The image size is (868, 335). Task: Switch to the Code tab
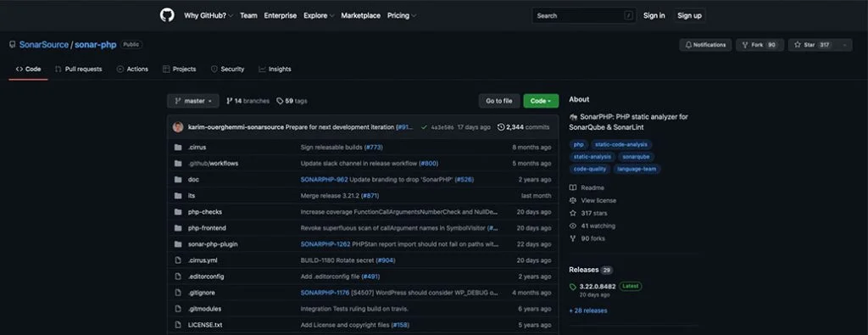pyautogui.click(x=28, y=70)
